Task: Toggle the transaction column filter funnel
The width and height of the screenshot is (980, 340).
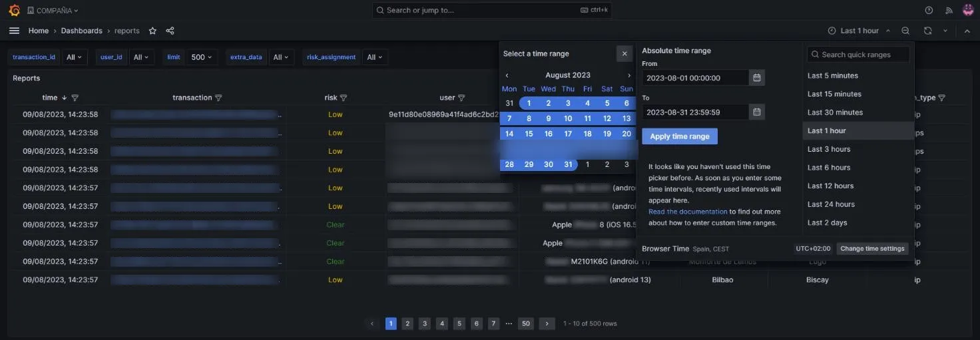Action: 218,98
